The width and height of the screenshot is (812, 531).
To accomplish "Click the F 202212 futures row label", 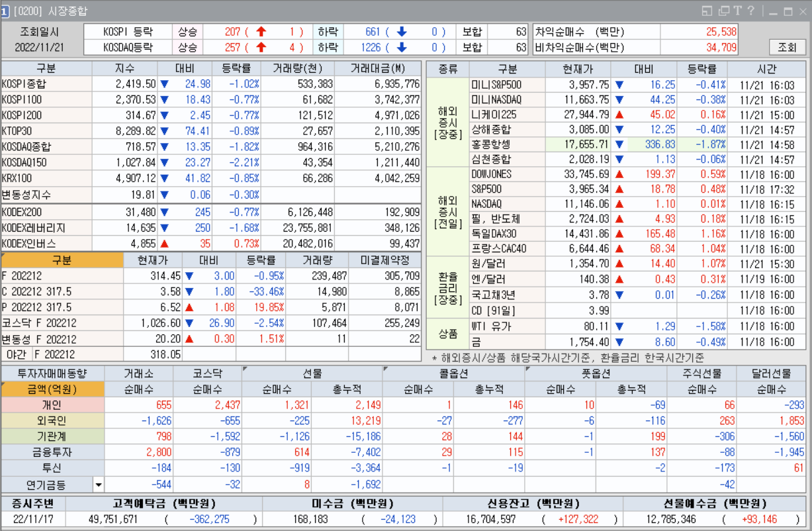I will [x=62, y=275].
